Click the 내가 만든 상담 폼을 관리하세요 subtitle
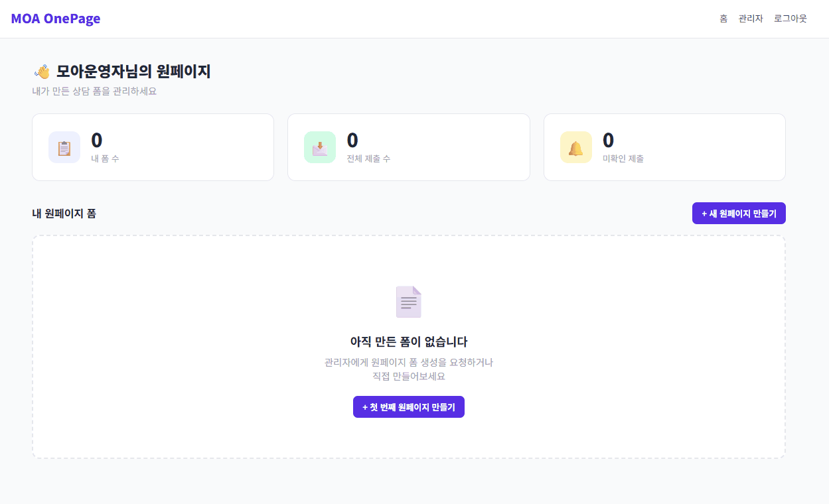829x504 pixels. [94, 92]
